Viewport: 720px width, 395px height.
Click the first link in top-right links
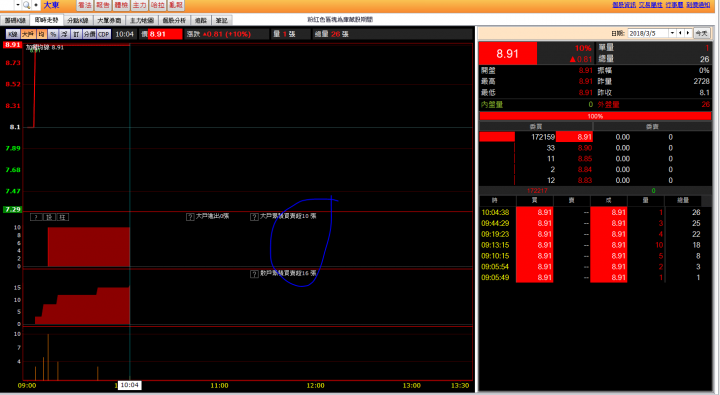coord(624,5)
